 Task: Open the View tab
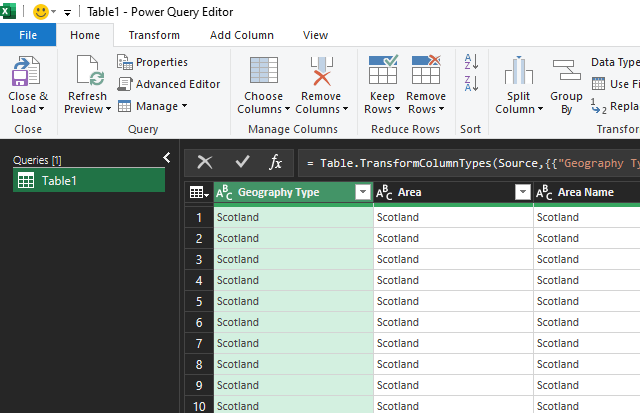click(316, 35)
